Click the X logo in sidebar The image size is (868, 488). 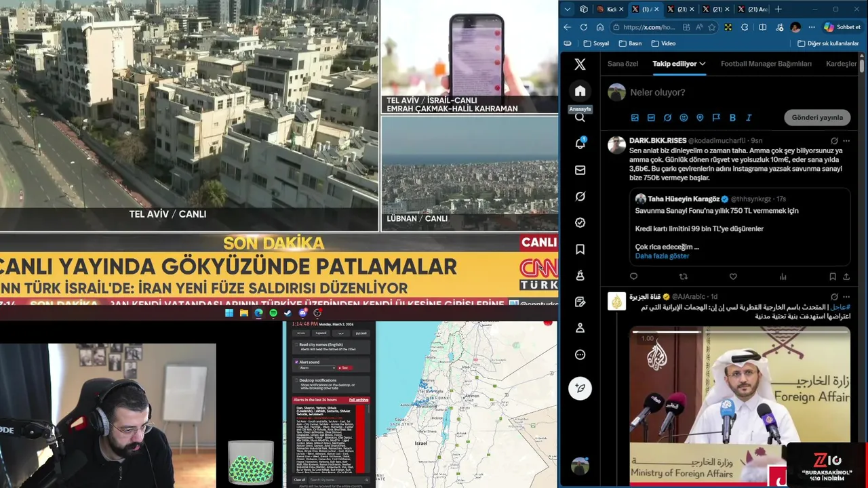click(580, 64)
